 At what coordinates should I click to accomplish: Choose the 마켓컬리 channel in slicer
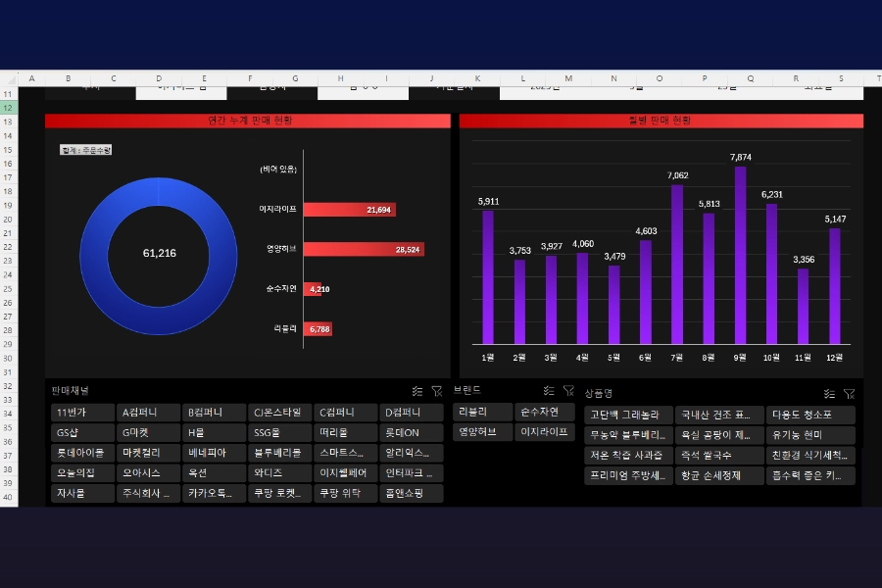pyautogui.click(x=148, y=454)
